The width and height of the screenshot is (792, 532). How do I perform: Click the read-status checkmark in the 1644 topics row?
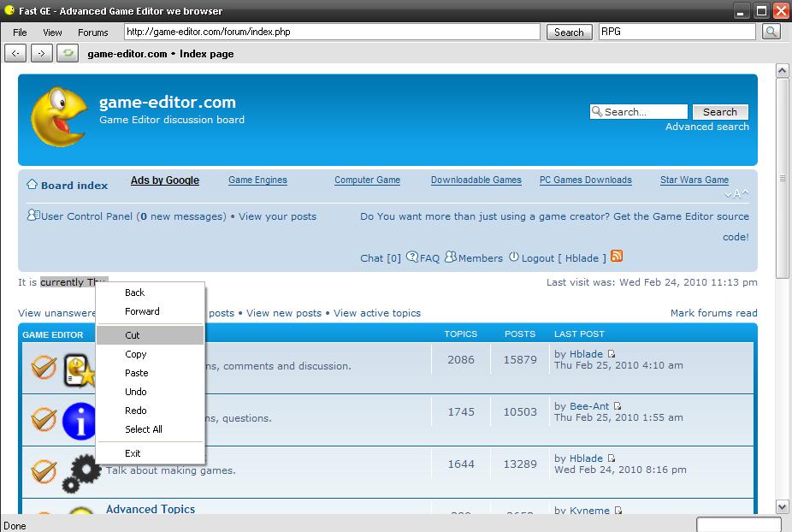44,471
